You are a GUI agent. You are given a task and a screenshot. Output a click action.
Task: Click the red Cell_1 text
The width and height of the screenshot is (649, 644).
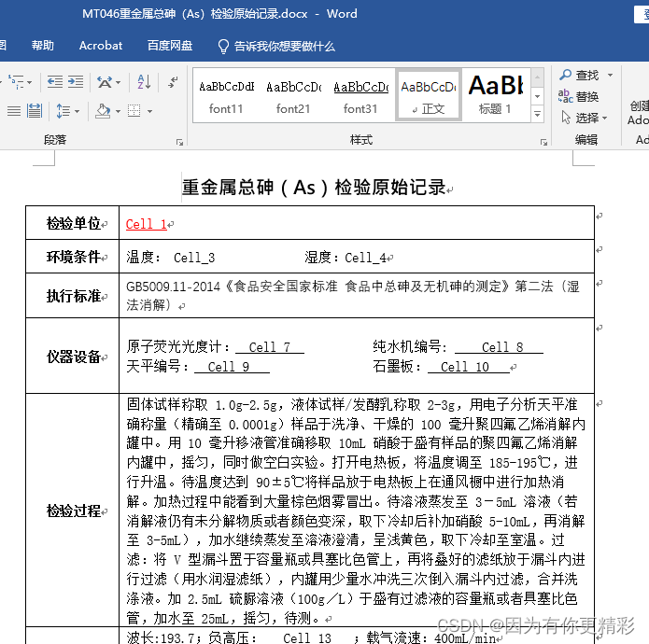point(146,224)
